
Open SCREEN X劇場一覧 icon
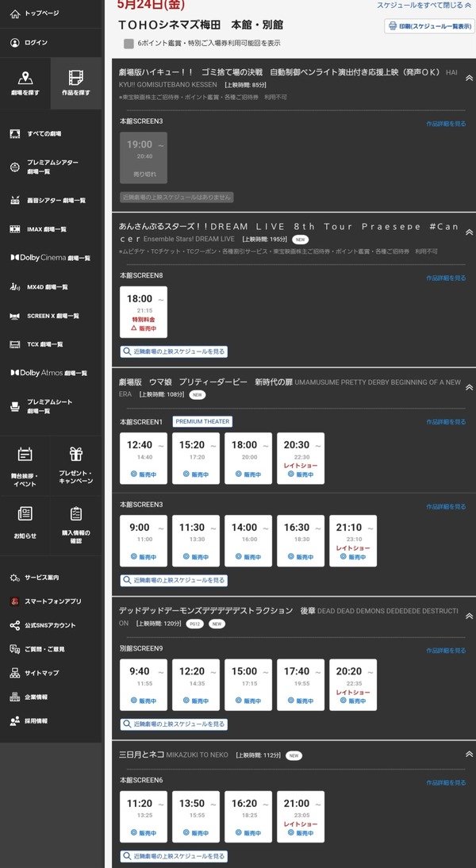(x=15, y=316)
